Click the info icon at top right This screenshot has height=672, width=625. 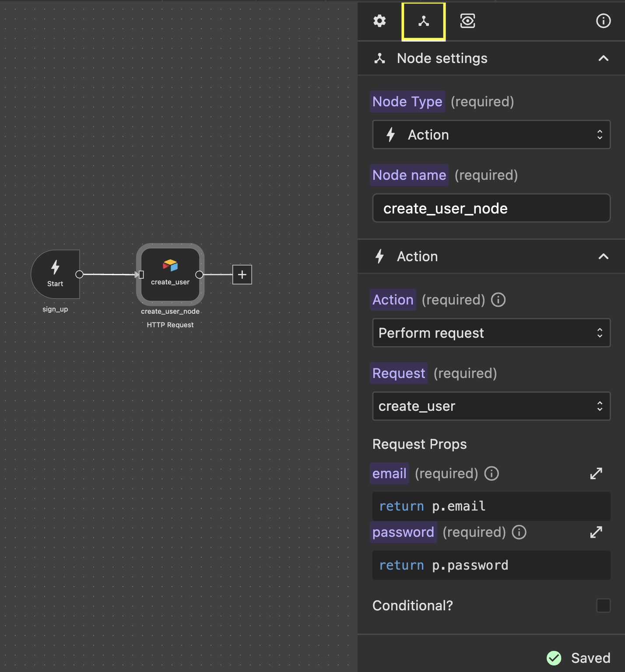tap(603, 21)
